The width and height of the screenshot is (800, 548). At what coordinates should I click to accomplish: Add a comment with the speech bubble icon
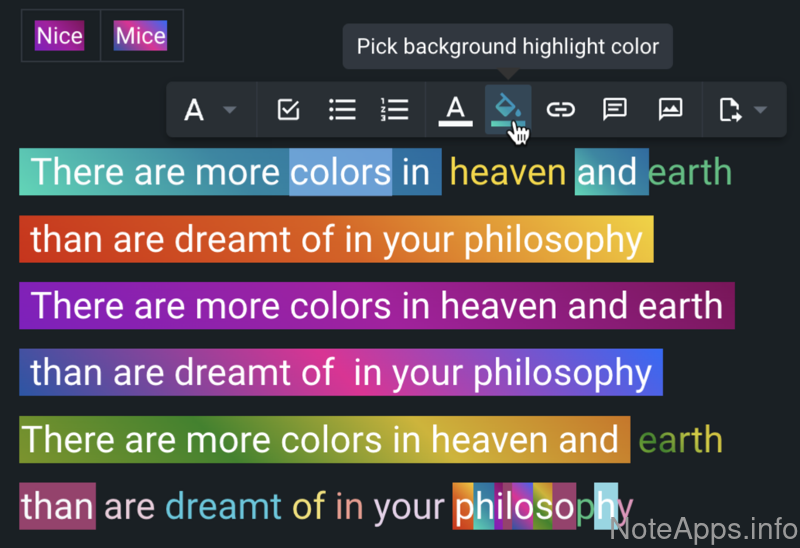tap(615, 109)
